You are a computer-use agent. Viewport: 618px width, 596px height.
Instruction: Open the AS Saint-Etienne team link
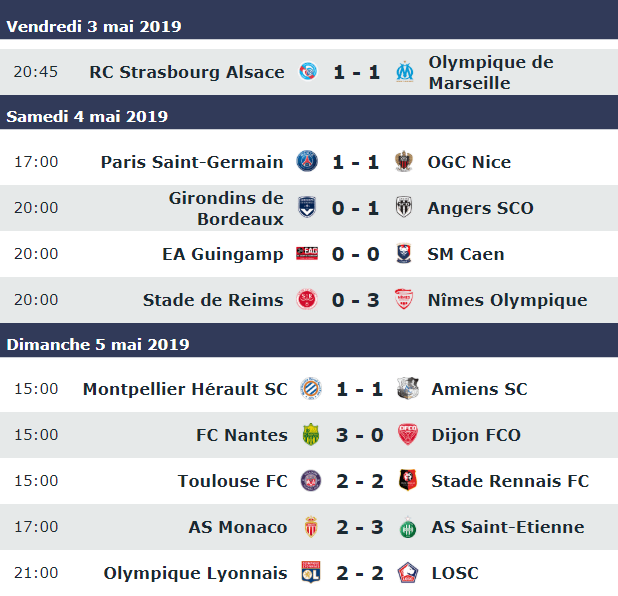coord(508,527)
